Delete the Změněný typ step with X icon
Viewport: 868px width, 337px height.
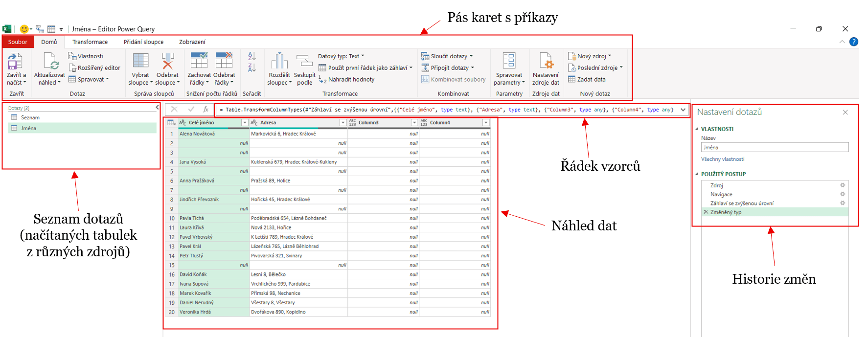[706, 212]
